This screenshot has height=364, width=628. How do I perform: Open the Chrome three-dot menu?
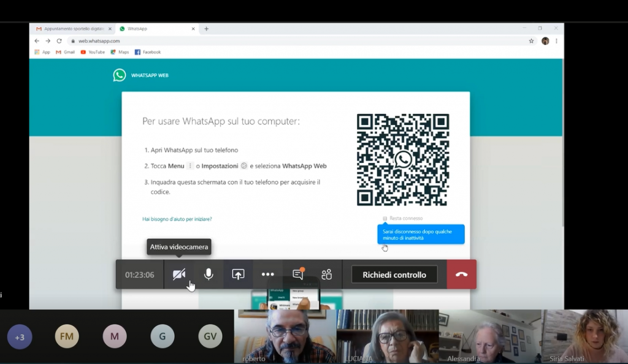[556, 41]
